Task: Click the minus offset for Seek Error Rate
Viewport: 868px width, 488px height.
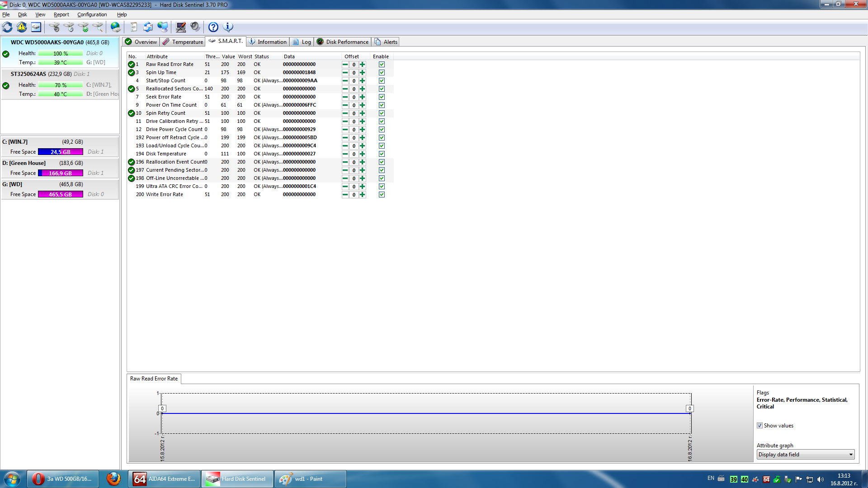Action: [x=345, y=97]
